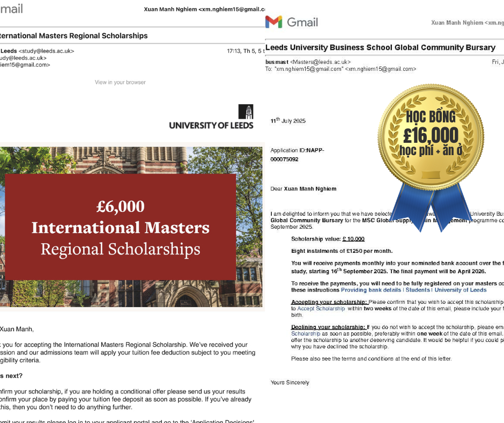Select the 'Leeds University Business School Global Community Bursary' subject
Image resolution: width=504 pixels, height=423 pixels.
pyautogui.click(x=380, y=48)
